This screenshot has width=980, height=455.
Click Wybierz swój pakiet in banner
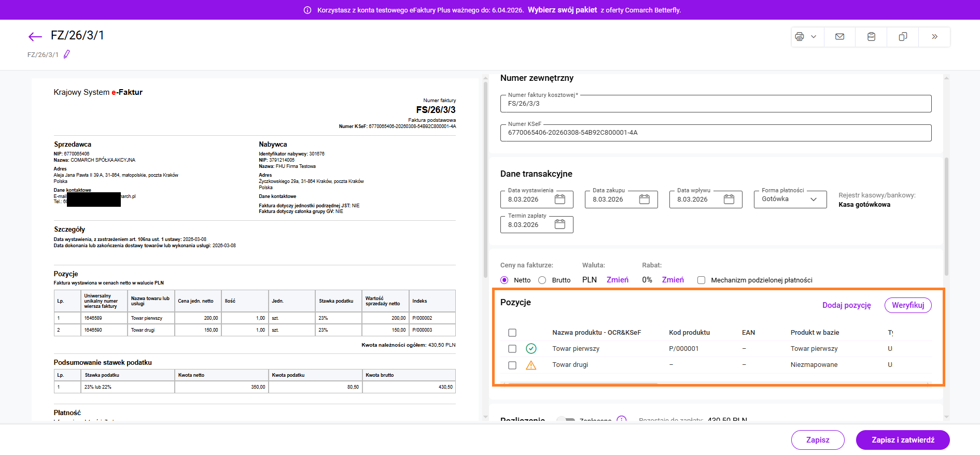[562, 10]
